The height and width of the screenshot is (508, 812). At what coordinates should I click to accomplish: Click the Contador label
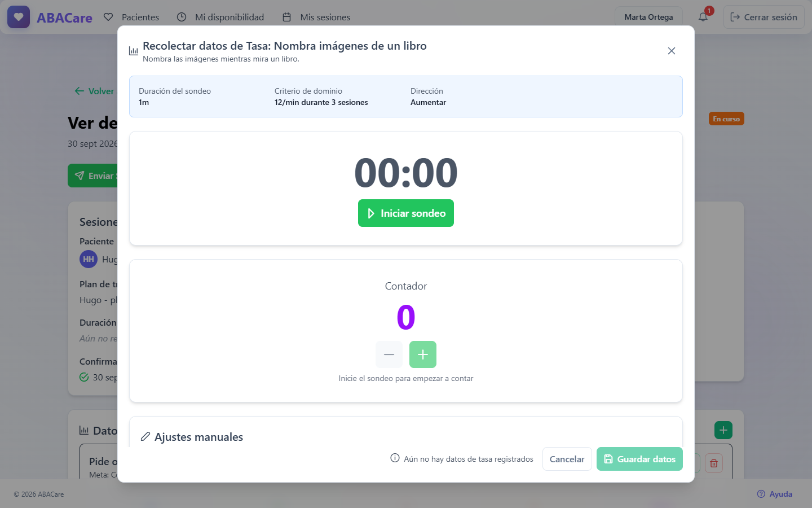click(406, 286)
